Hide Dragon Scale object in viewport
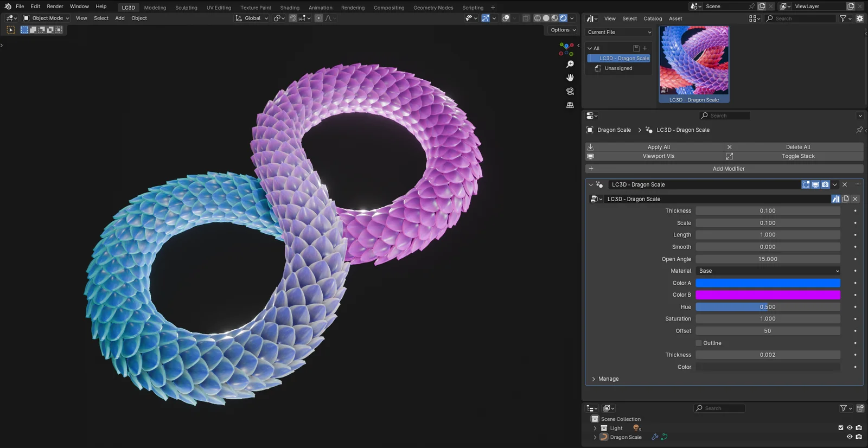This screenshot has width=868, height=448. pyautogui.click(x=850, y=437)
